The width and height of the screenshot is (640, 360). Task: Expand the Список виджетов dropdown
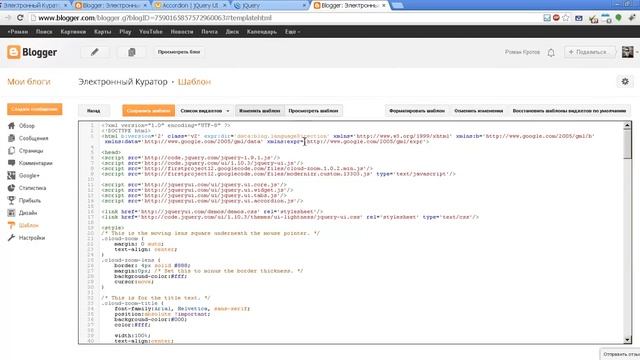click(205, 111)
